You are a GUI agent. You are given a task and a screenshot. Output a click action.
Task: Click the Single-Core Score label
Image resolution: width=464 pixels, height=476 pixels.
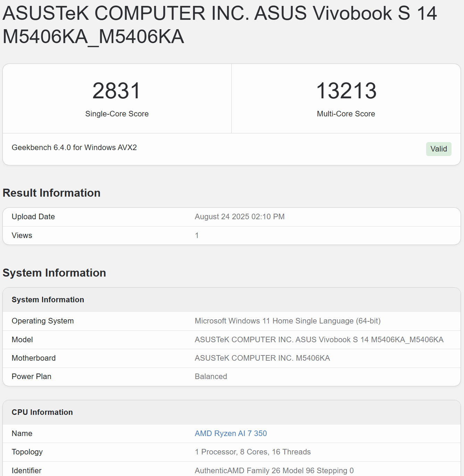pyautogui.click(x=117, y=114)
